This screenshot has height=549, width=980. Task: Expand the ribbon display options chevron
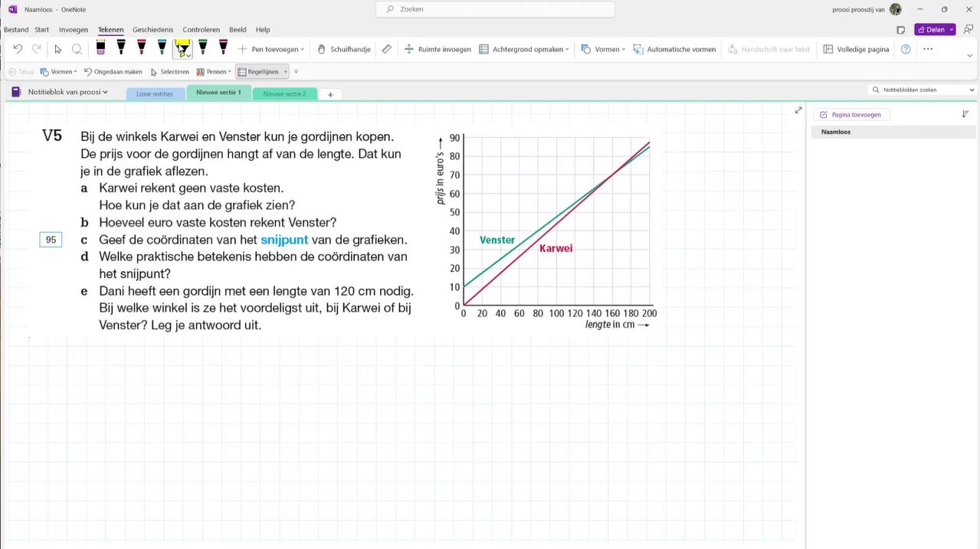(x=970, y=56)
